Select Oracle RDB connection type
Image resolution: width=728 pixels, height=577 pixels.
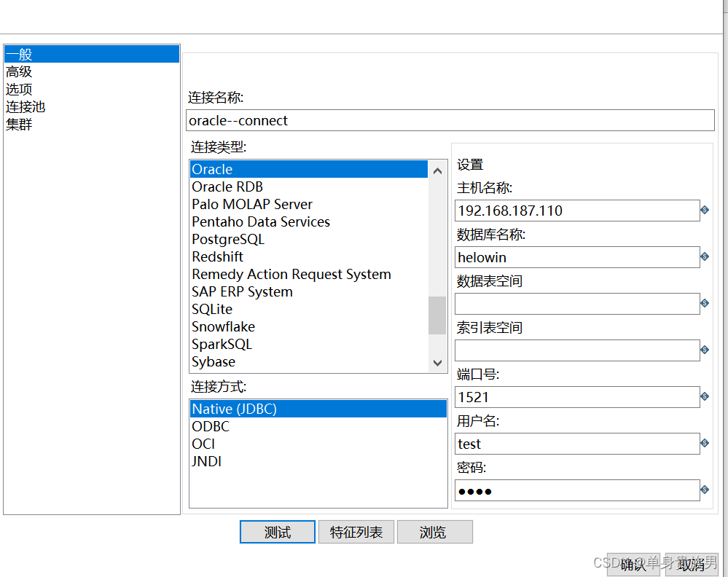coord(309,187)
